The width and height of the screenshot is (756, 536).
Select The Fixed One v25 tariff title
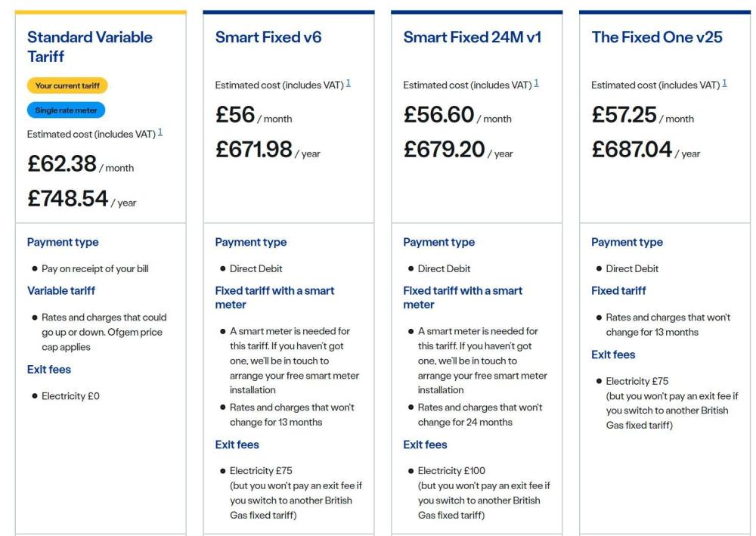point(657,37)
